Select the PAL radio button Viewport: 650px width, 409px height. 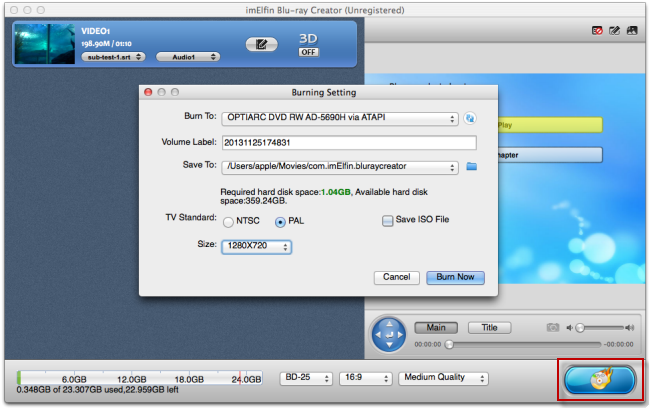click(280, 222)
